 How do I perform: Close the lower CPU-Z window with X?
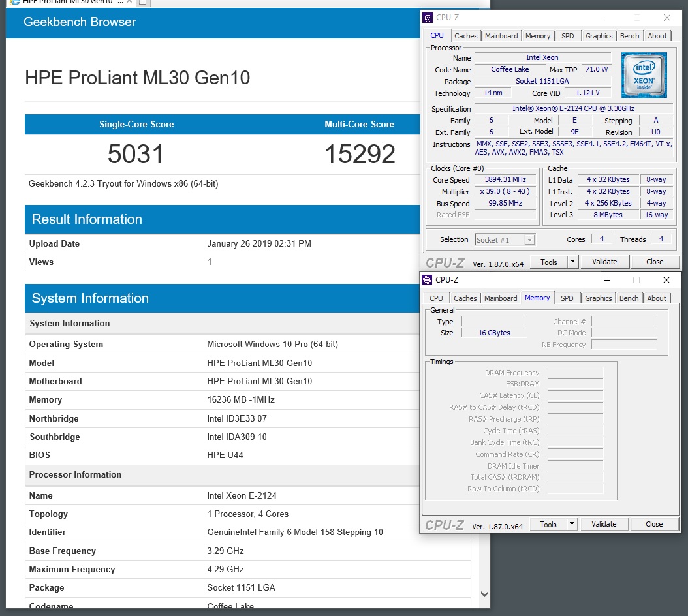pyautogui.click(x=666, y=280)
